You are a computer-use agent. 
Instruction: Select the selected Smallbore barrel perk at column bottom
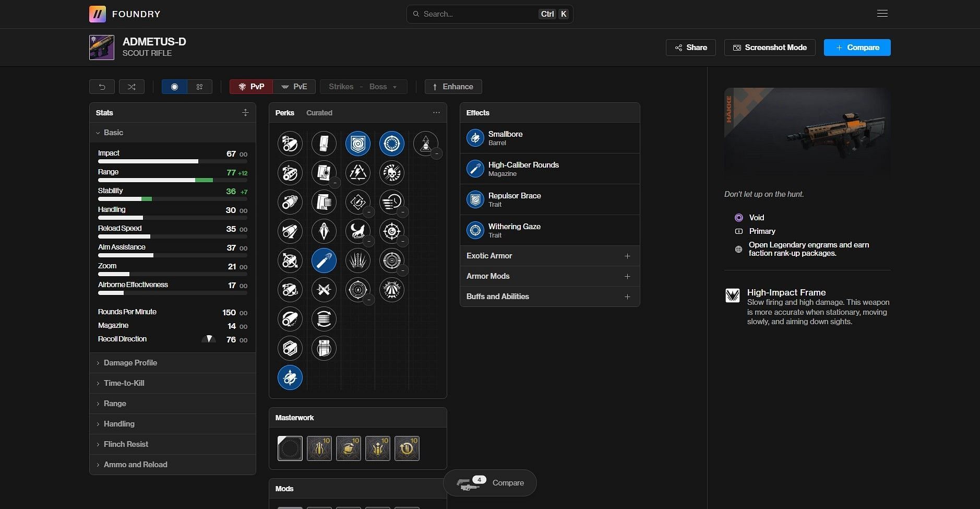pyautogui.click(x=290, y=377)
